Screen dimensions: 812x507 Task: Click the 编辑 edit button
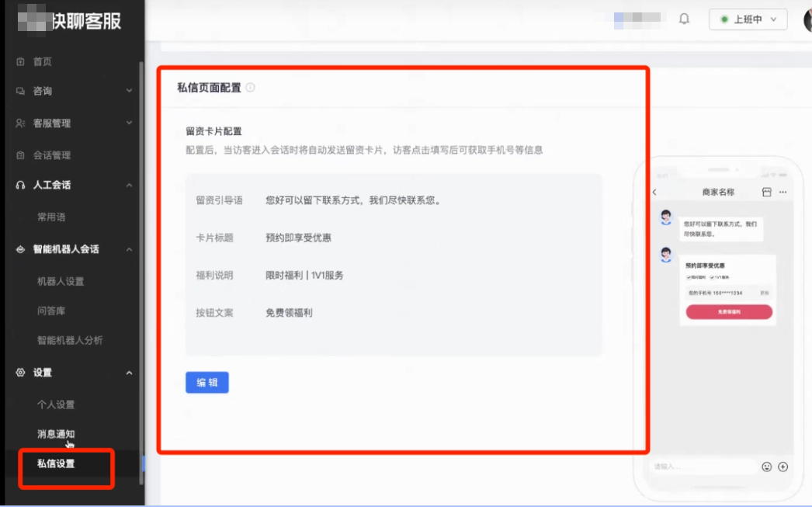point(206,382)
